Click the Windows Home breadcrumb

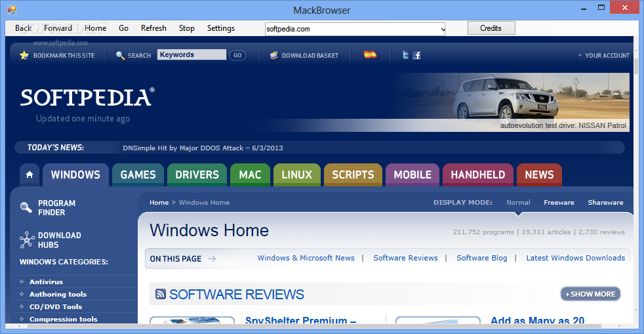(204, 203)
